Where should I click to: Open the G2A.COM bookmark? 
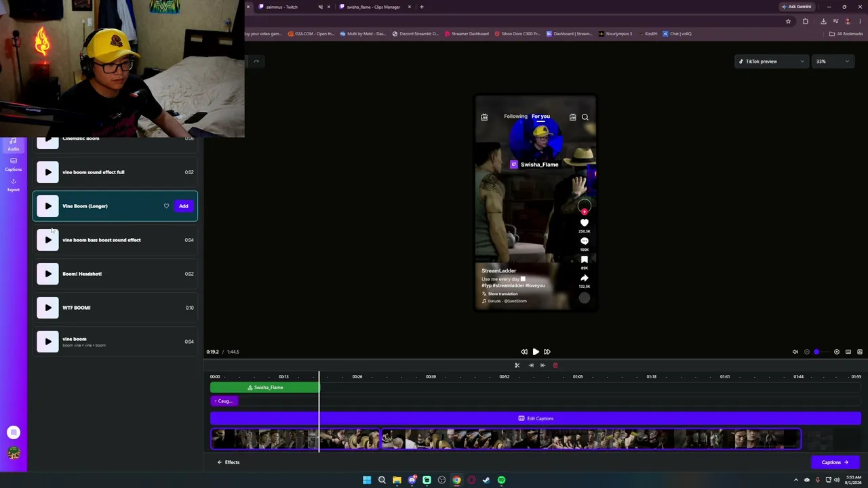coord(311,34)
